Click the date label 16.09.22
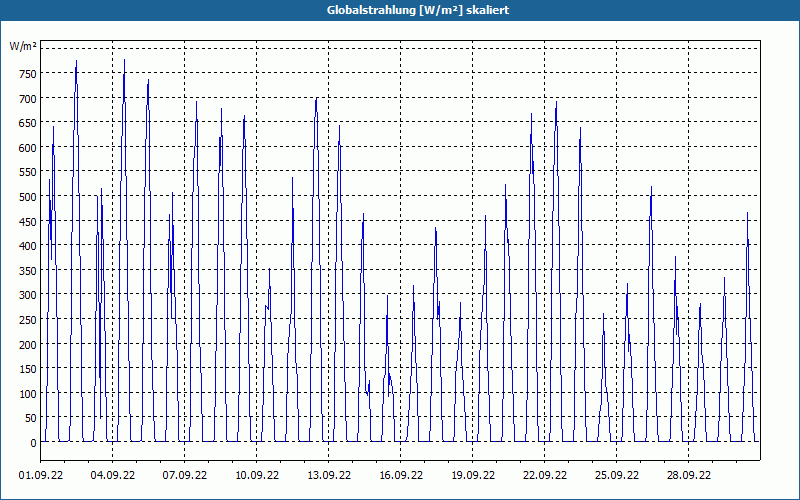 (x=401, y=475)
